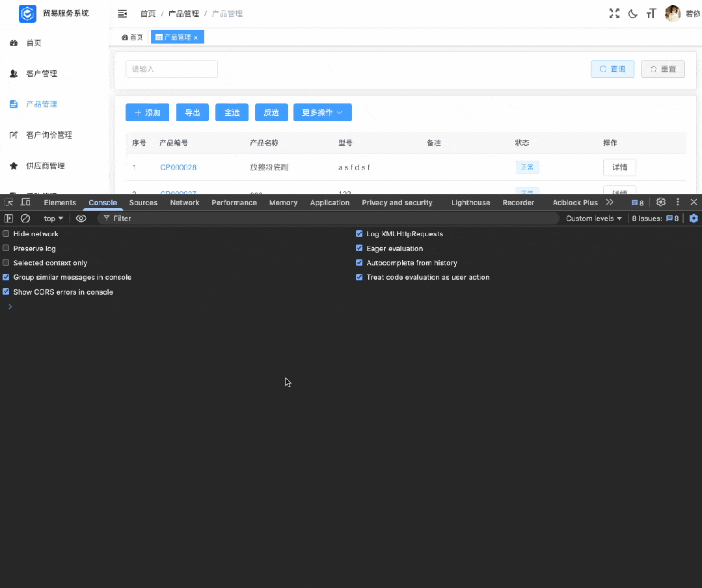Uncheck Eager evaluation checkbox
702x588 pixels.
(359, 248)
